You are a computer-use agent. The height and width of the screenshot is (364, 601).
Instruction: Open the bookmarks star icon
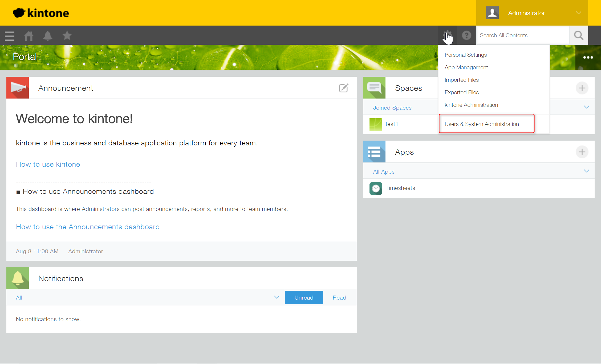(x=67, y=35)
